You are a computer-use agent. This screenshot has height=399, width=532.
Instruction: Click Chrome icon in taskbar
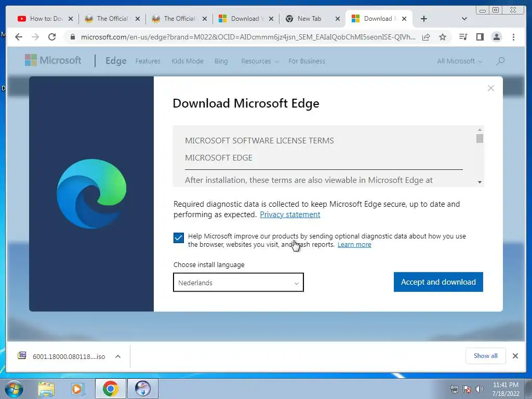110,389
